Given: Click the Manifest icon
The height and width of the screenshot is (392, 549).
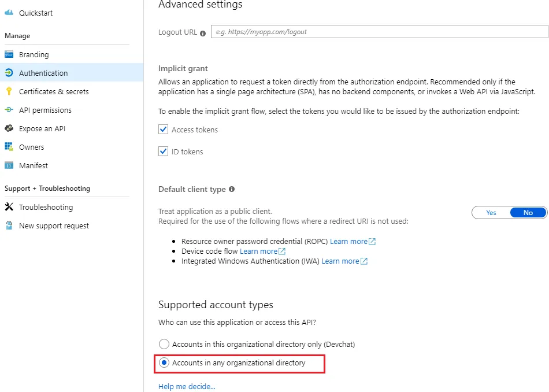Looking at the screenshot, I should point(9,165).
